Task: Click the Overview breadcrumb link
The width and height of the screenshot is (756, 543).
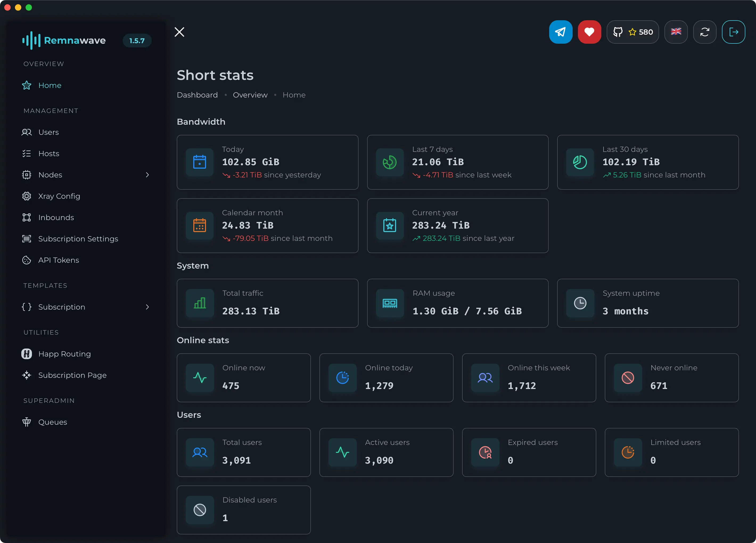Action: pyautogui.click(x=250, y=95)
